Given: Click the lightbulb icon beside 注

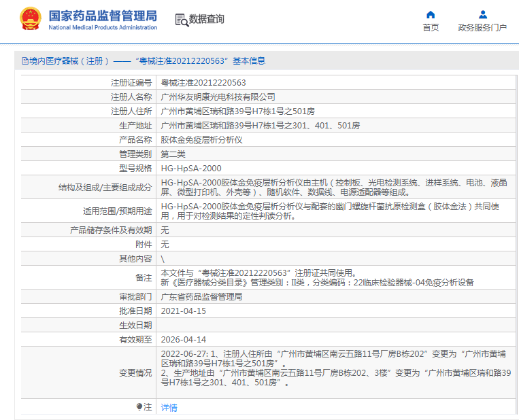Looking at the screenshot, I should tap(139, 406).
